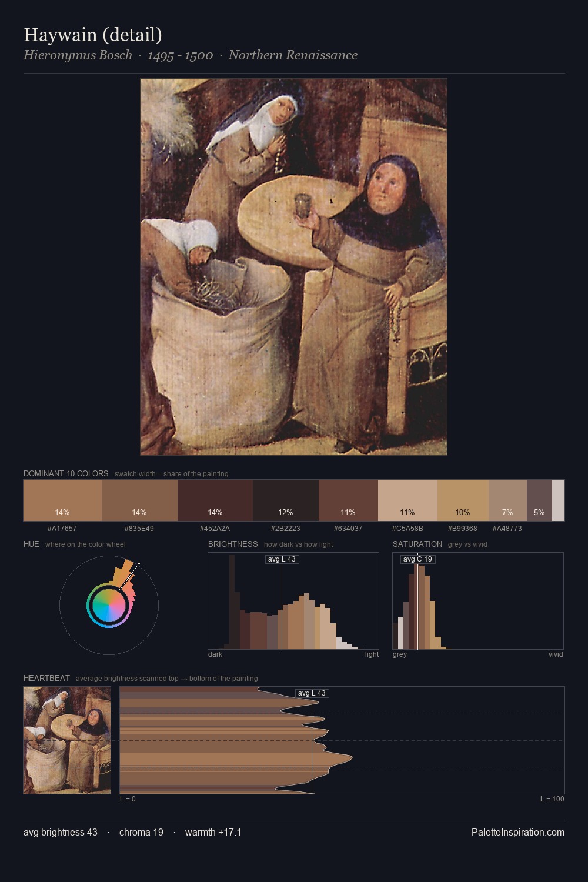Click the 'vivid' saturation axis label

[556, 654]
